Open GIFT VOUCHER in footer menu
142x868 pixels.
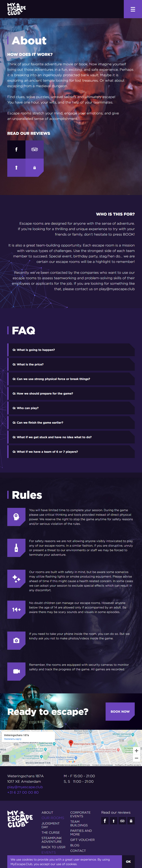pos(82,840)
